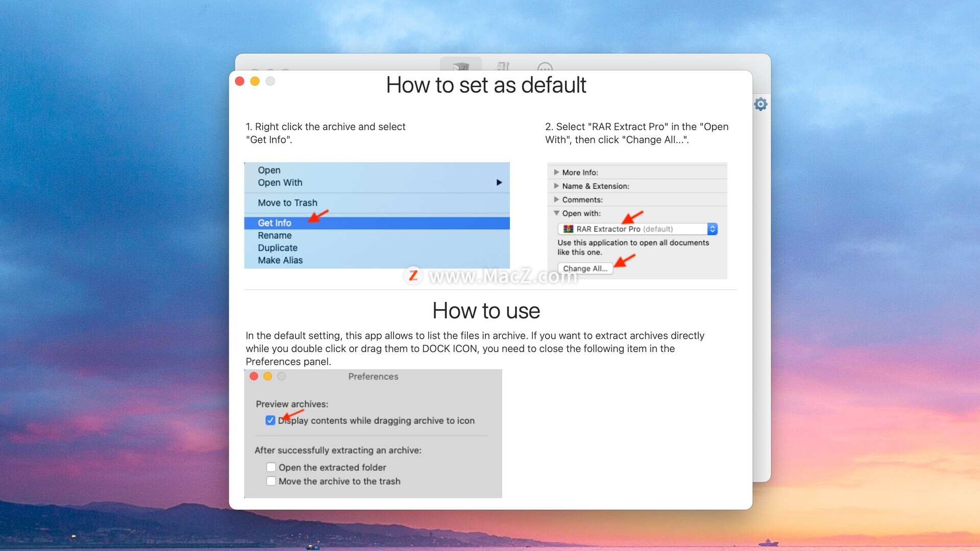Check Open the extracted folder
The height and width of the screenshot is (551, 980).
coord(271,467)
